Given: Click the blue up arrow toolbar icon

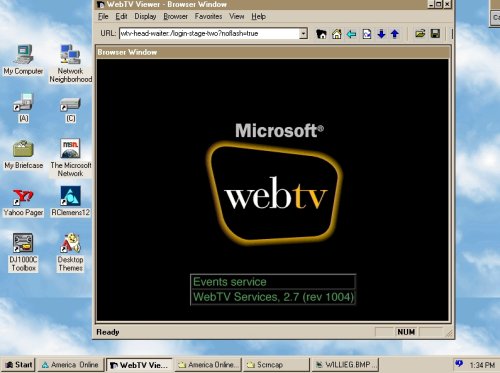Looking at the screenshot, I should tap(395, 34).
